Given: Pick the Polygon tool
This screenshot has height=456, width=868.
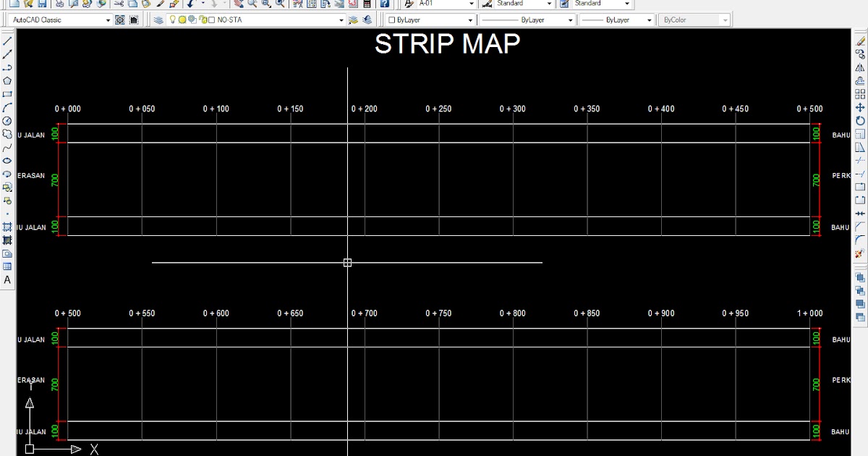Looking at the screenshot, I should point(8,79).
